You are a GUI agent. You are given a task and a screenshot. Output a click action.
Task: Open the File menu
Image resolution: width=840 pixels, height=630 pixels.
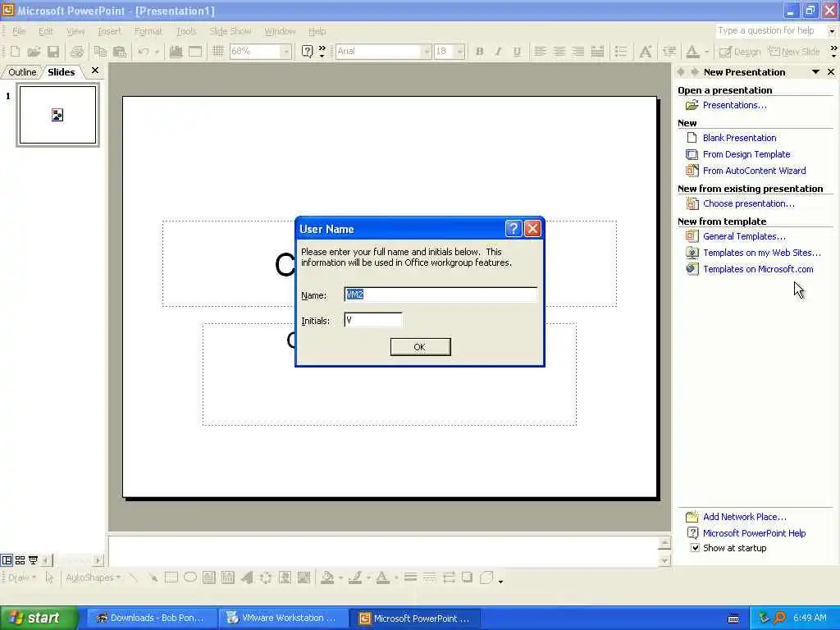click(x=19, y=31)
